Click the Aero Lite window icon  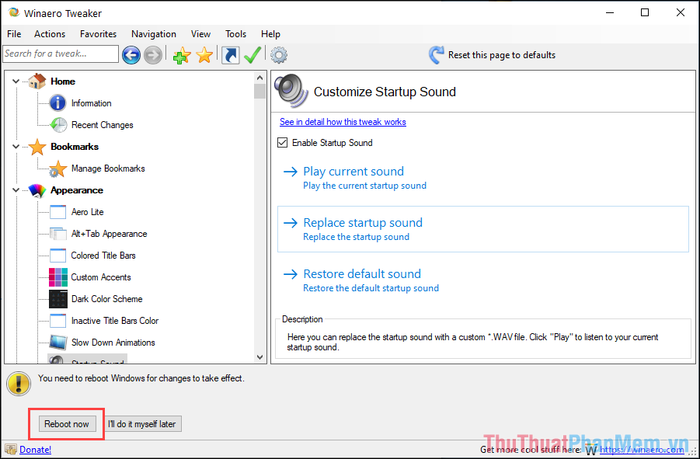tap(58, 212)
